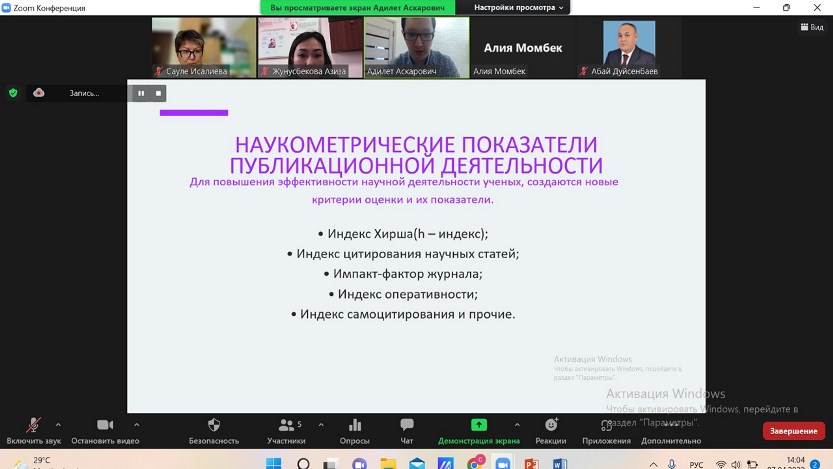Open the Дополнительно more options
833x469 pixels.
pyautogui.click(x=671, y=426)
